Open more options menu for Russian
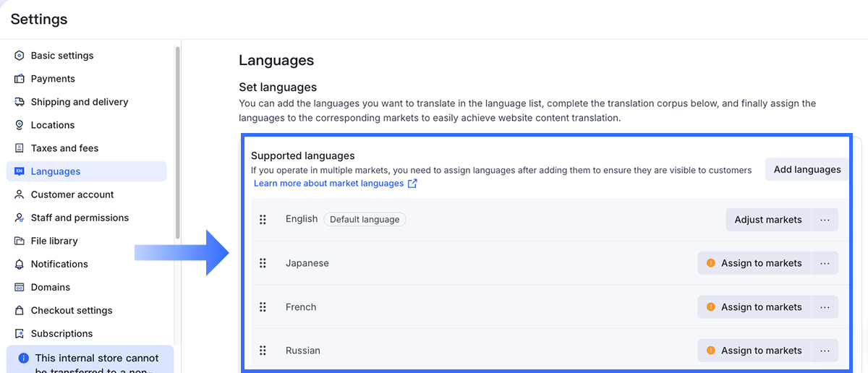This screenshot has width=868, height=373. pos(825,351)
